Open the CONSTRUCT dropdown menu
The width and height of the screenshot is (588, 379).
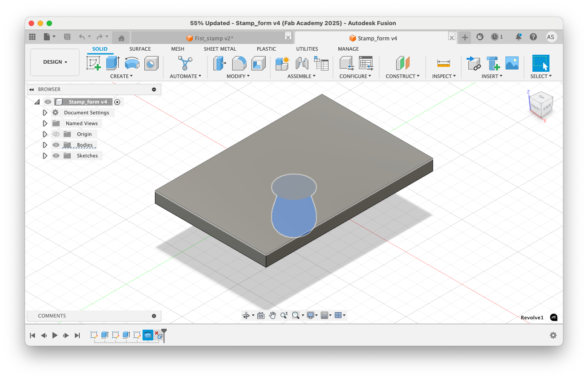pos(402,76)
